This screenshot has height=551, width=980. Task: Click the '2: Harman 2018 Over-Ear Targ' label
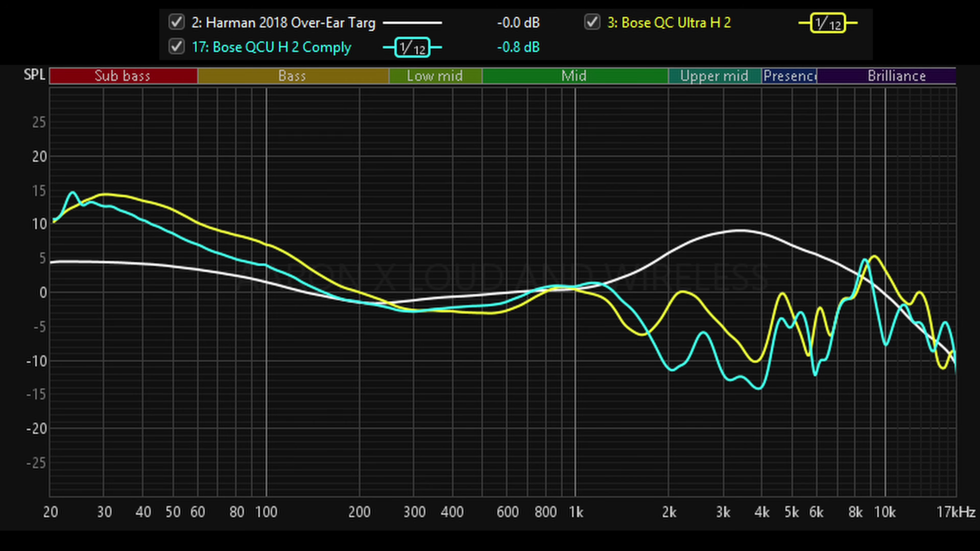283,23
